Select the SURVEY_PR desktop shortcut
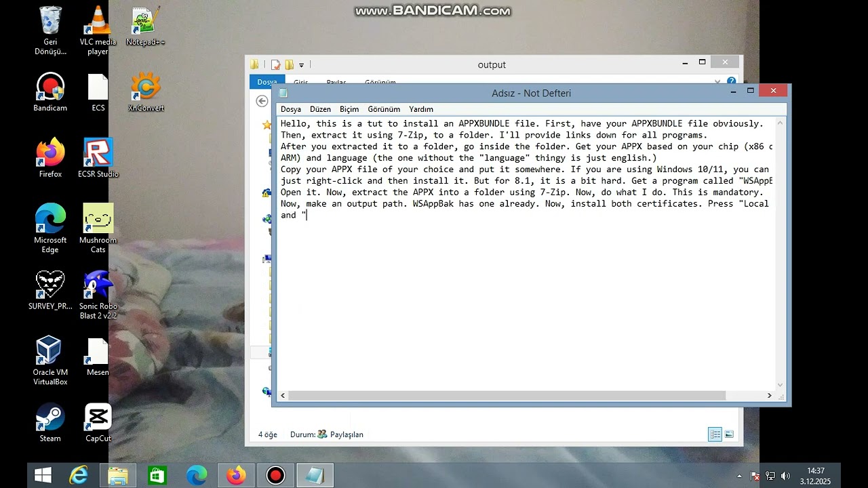 click(50, 291)
